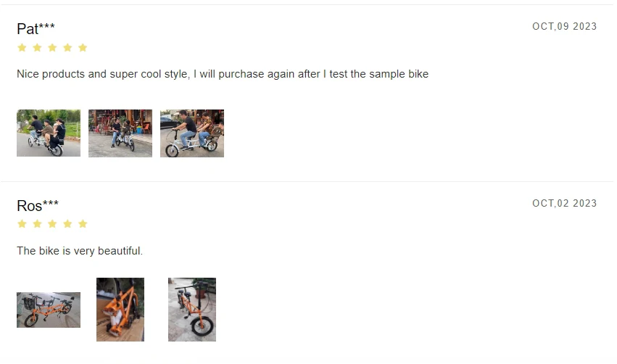Click the OCT,02 2023 review date
Viewport: 617px width, 364px height.
(x=564, y=204)
